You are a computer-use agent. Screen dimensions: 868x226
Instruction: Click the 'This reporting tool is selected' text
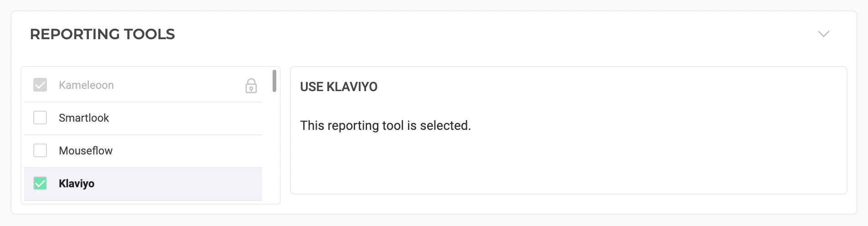[x=385, y=126]
